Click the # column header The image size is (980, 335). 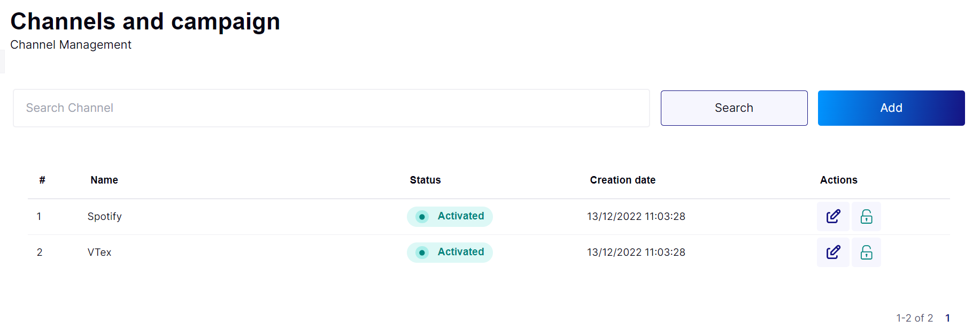pos(42,180)
